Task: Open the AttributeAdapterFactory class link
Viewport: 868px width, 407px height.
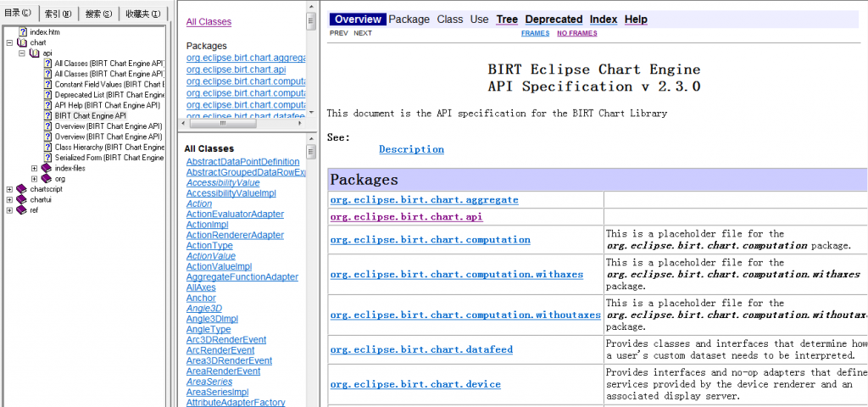Action: [x=236, y=403]
